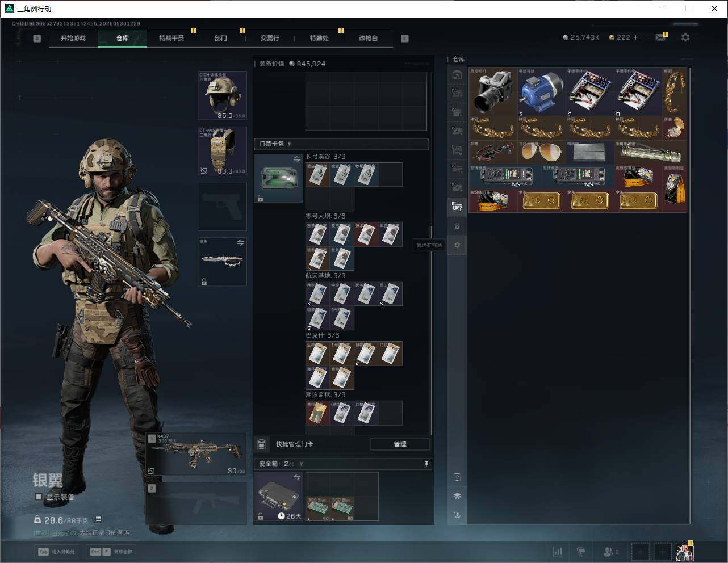Click the empty pistol slot
This screenshot has height=563, width=728.
point(222,207)
